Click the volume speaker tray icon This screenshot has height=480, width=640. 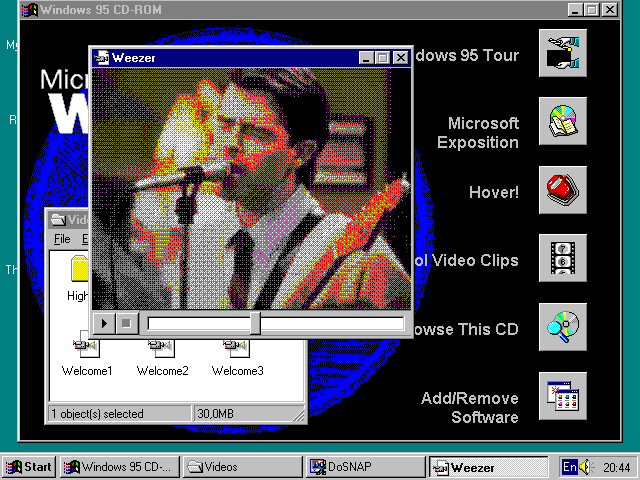point(585,467)
